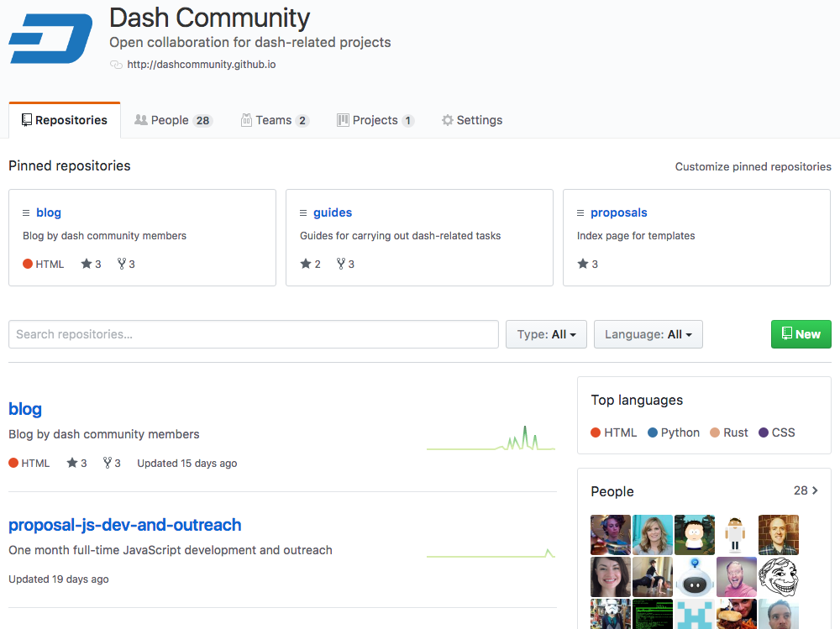The height and width of the screenshot is (629, 840).
Task: Click the Dash Community logo
Action: pos(51,39)
